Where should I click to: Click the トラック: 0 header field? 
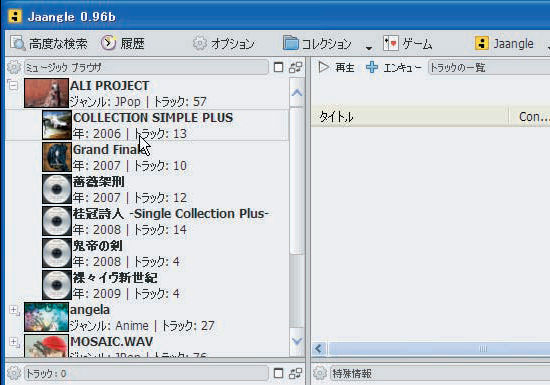pos(146,373)
